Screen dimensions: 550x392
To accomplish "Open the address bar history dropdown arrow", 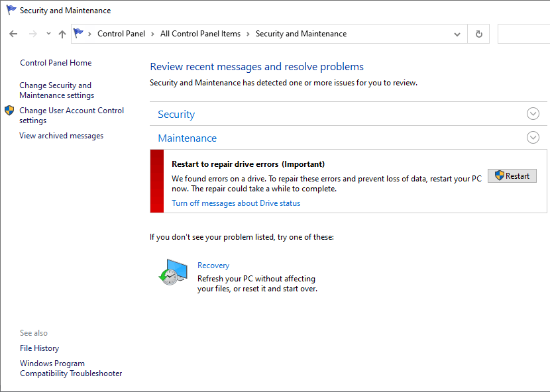I will coord(457,34).
